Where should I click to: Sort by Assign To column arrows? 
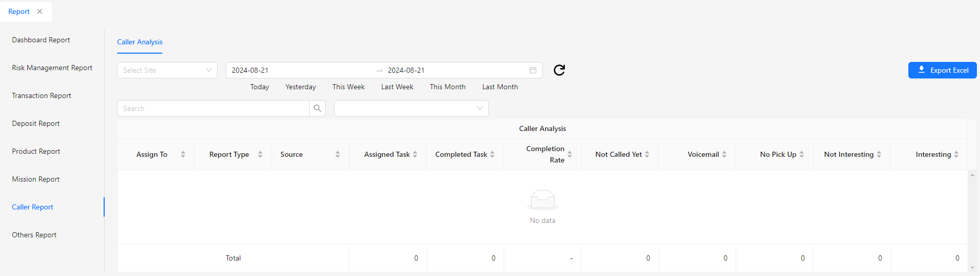tap(183, 154)
